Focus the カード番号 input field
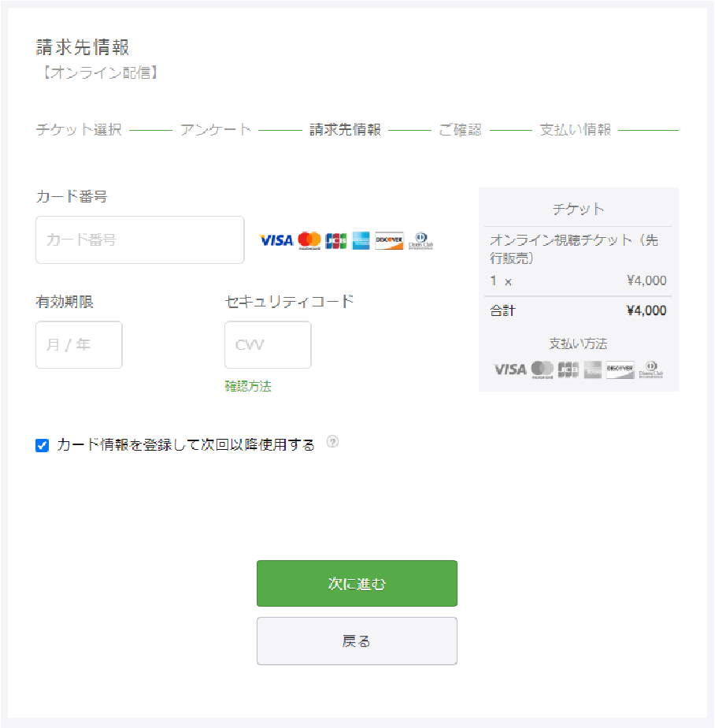715x728 pixels. (x=140, y=240)
